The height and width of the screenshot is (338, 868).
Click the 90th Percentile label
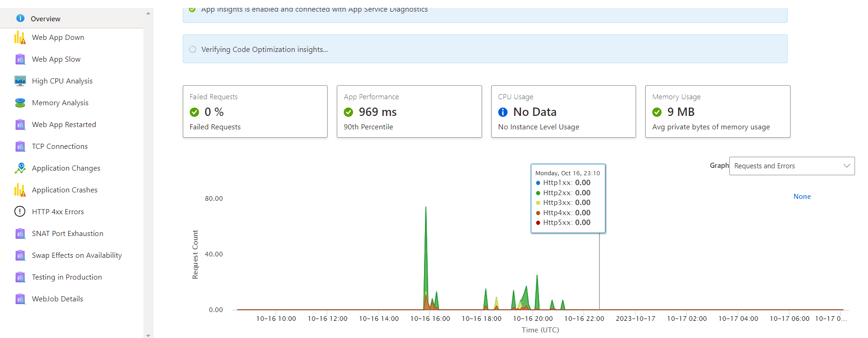(368, 127)
